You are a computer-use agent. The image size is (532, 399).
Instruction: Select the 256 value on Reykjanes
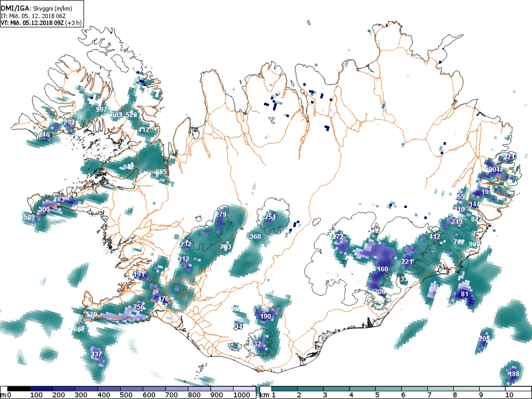coord(139,307)
